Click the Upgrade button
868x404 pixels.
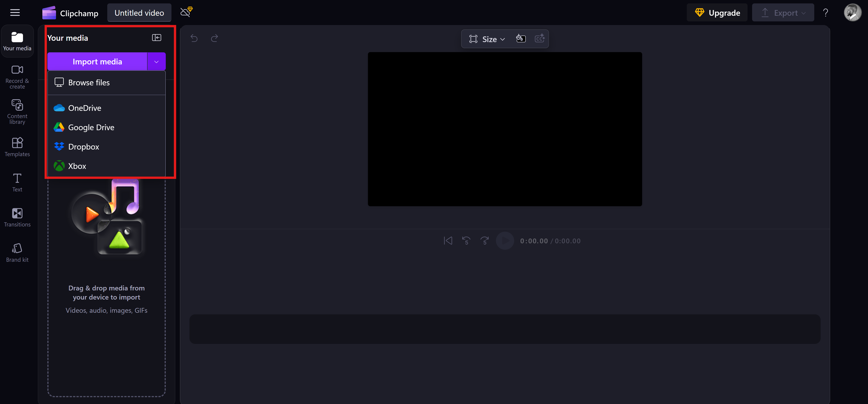coord(717,13)
